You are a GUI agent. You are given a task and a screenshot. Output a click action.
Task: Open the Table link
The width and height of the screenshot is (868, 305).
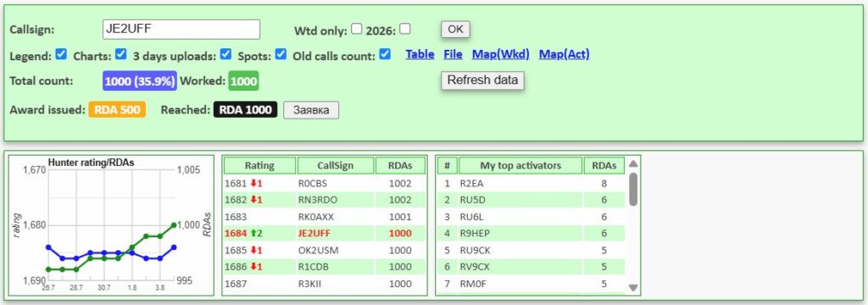(420, 54)
